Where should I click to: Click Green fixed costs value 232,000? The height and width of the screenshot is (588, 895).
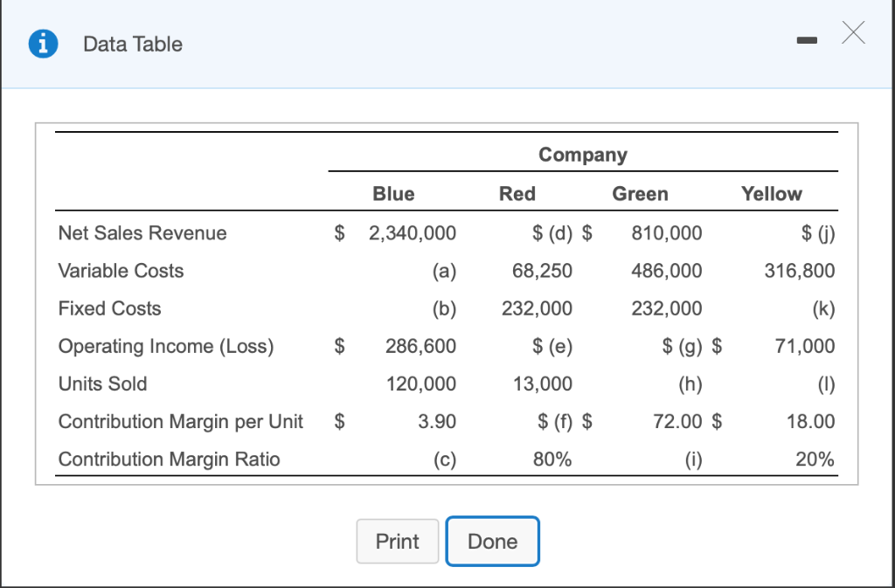[667, 308]
